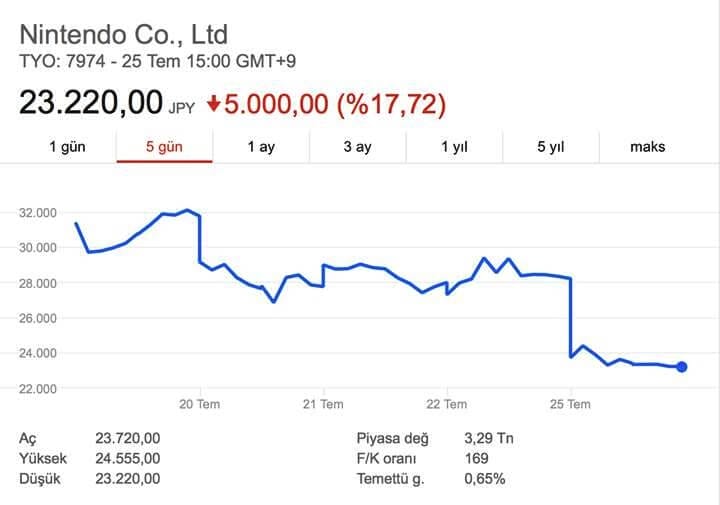Click the Yüksek value 24.555,00
The height and width of the screenshot is (505, 720).
point(128,458)
